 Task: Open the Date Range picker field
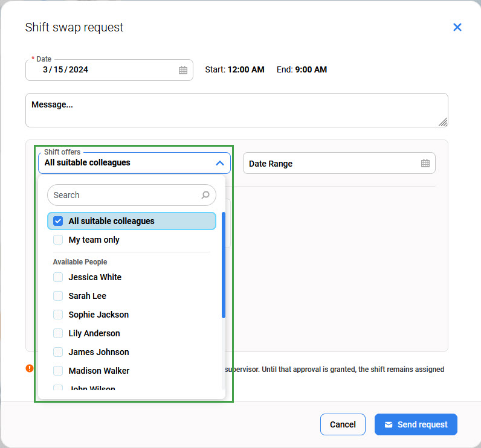coord(332,164)
